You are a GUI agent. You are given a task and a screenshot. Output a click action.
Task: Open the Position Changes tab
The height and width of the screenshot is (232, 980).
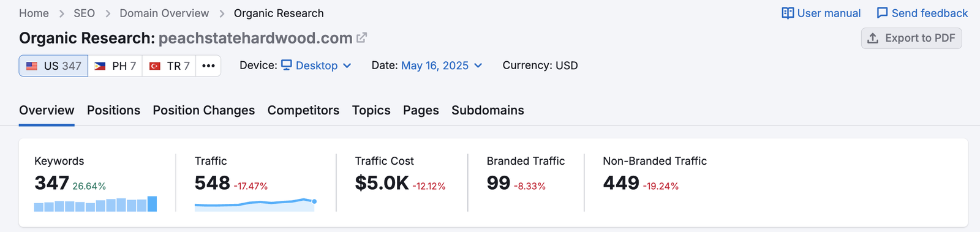point(204,110)
